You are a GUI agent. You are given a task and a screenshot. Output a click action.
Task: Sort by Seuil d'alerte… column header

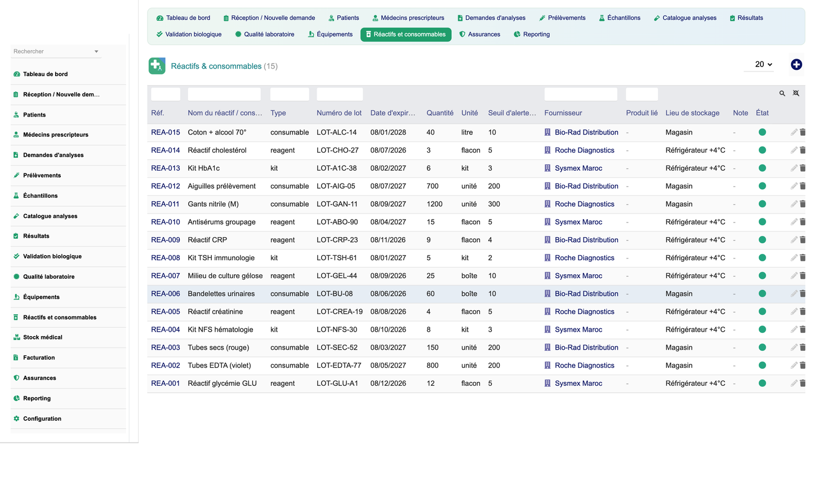(512, 113)
